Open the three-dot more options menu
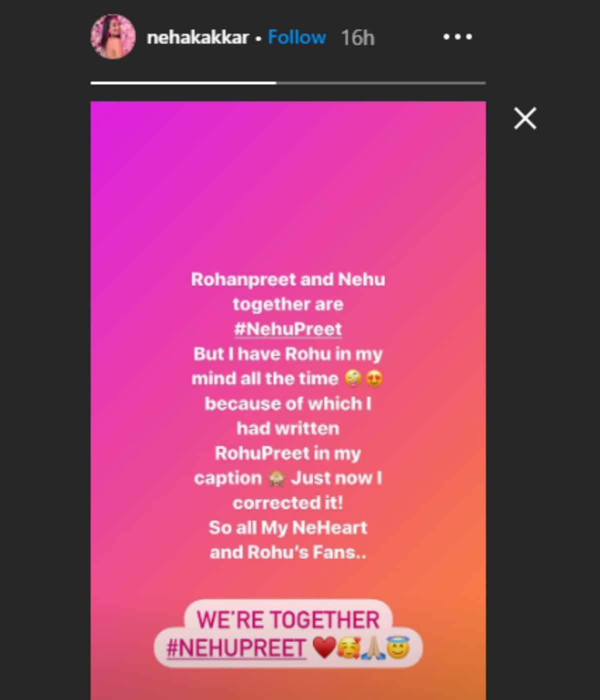This screenshot has height=700, width=600. 457,37
